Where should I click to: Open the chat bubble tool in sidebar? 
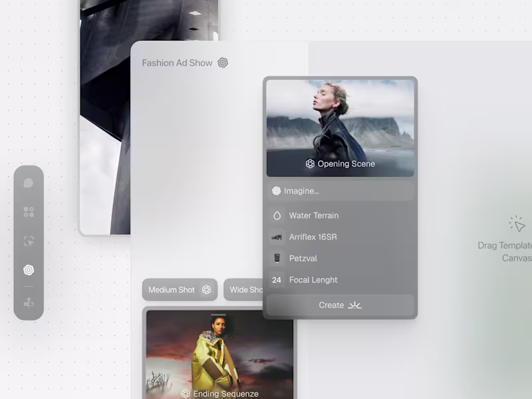(x=29, y=184)
